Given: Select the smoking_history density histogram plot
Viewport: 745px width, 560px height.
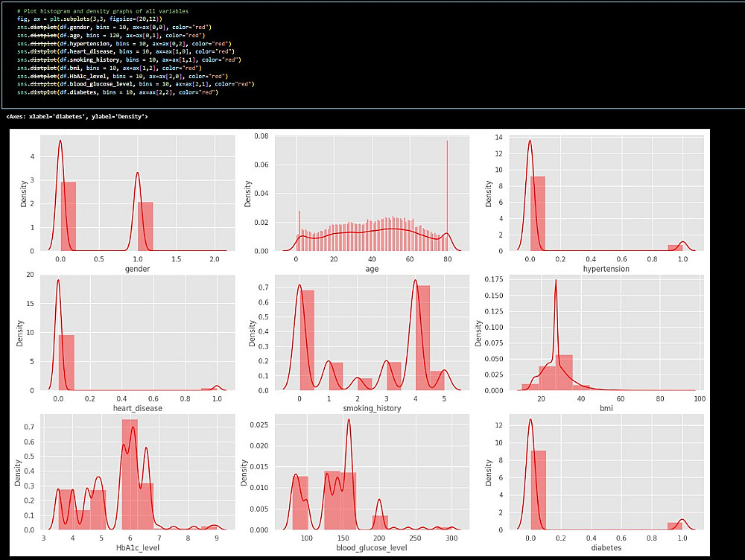Looking at the screenshot, I should (x=372, y=332).
